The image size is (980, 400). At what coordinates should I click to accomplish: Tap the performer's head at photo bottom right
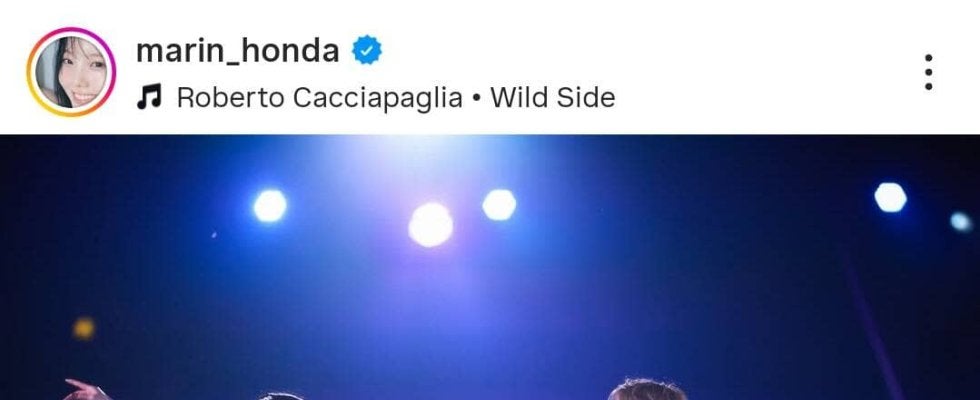tap(647, 389)
